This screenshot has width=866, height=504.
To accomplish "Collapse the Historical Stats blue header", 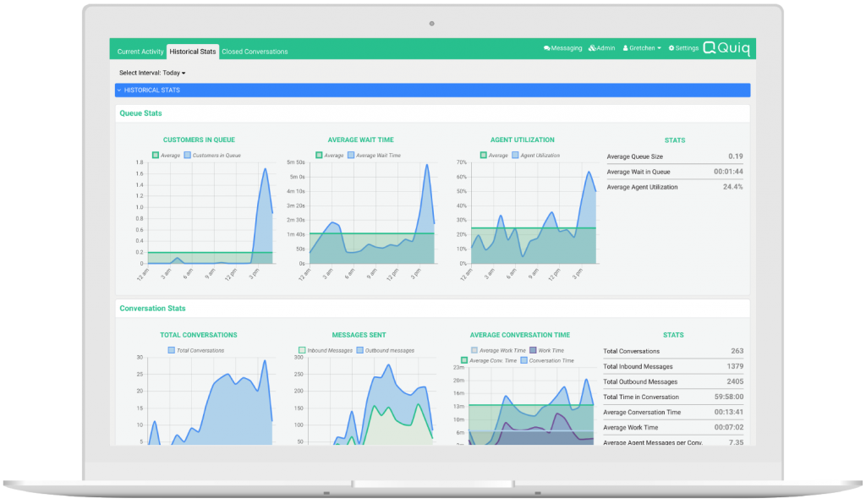I will pos(432,90).
